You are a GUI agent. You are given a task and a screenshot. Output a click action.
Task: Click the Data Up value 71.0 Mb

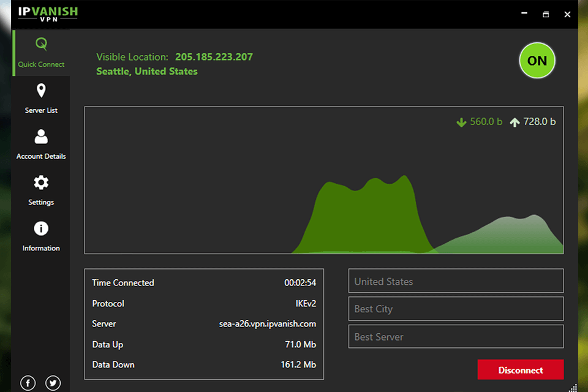click(300, 344)
